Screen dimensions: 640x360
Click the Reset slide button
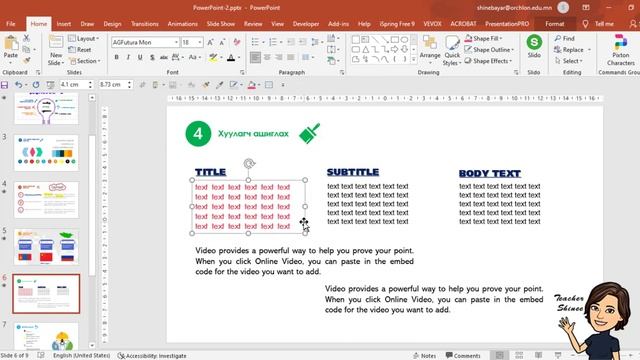click(x=80, y=49)
